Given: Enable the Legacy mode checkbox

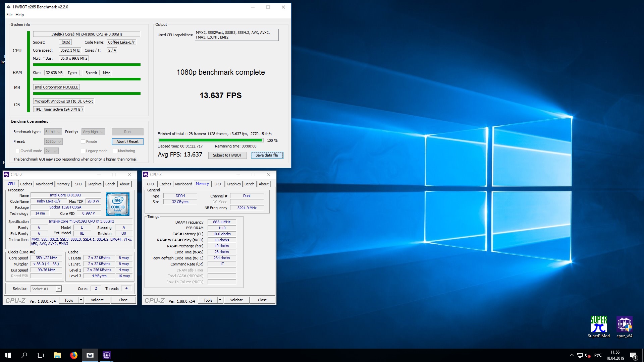Looking at the screenshot, I should coord(83,151).
